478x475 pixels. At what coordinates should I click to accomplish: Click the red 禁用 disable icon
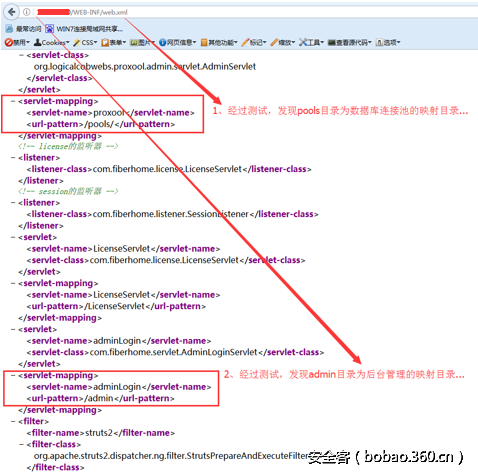click(x=9, y=42)
